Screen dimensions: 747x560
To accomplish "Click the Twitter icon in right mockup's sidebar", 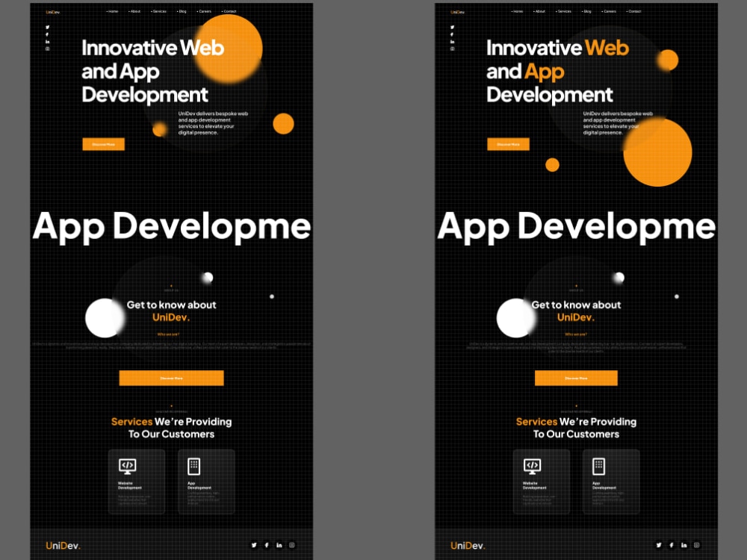I will click(452, 27).
